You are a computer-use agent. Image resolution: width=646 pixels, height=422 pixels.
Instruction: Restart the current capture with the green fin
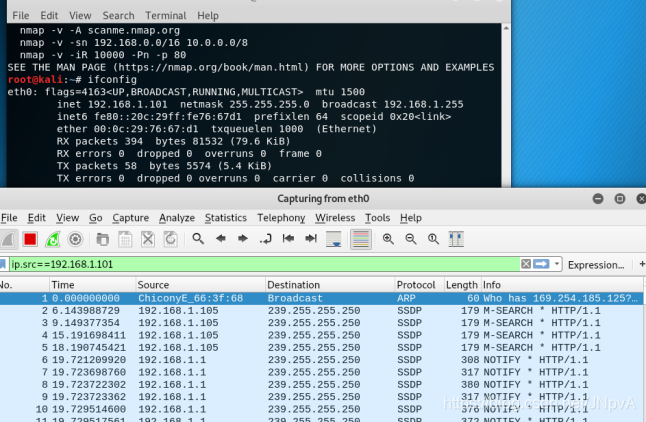pyautogui.click(x=53, y=239)
